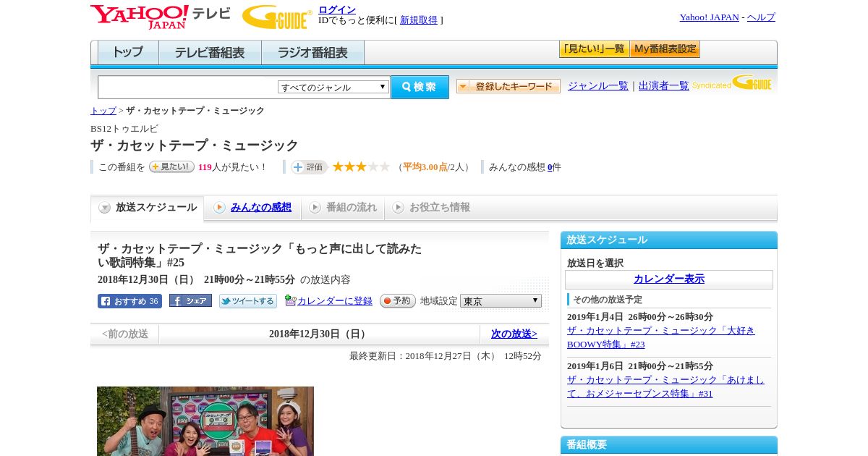Open the 地域設定 東京 region dropdown

coord(501,300)
